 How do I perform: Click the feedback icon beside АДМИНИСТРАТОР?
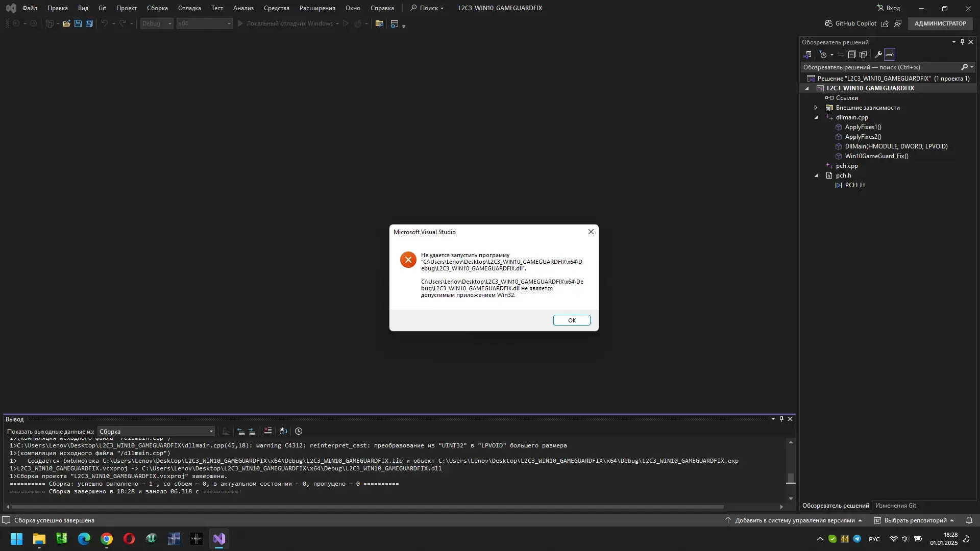pos(898,23)
